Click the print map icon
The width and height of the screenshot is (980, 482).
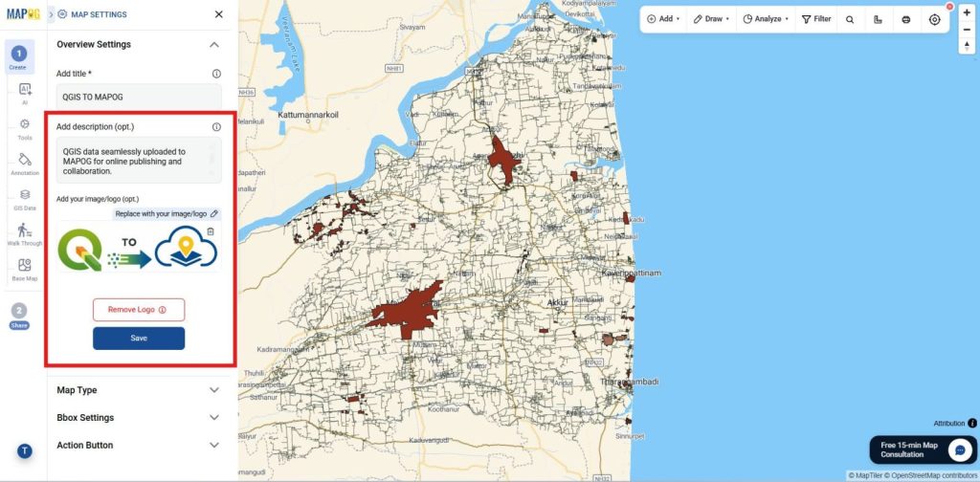tap(906, 19)
